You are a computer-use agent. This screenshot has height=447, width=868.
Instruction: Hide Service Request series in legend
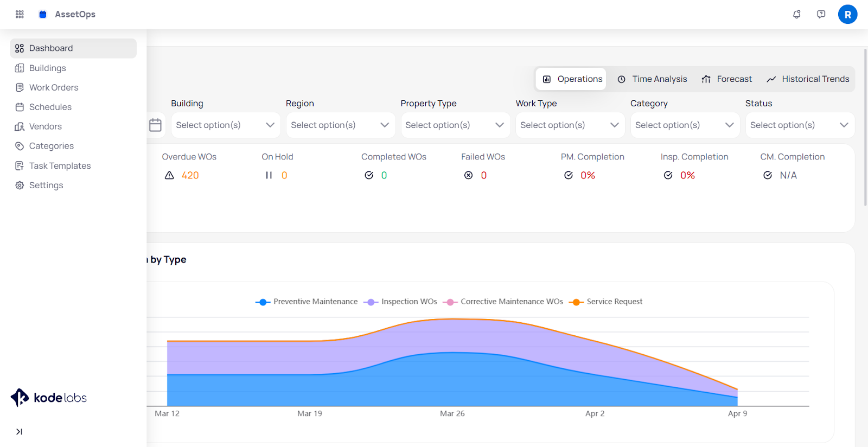click(x=605, y=302)
